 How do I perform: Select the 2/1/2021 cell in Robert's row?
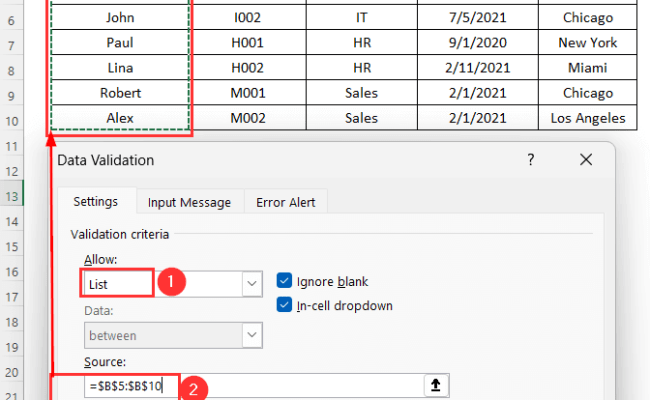click(478, 93)
